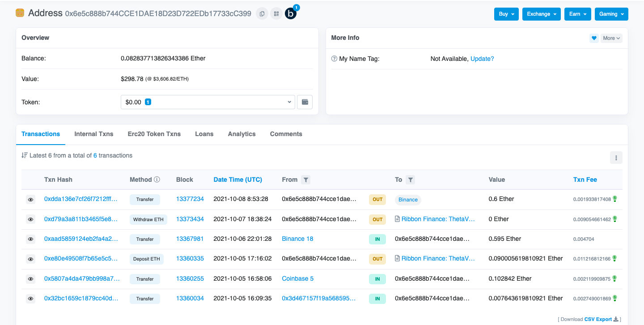Open the token holdings wallet icon
644x325 pixels.
point(305,102)
